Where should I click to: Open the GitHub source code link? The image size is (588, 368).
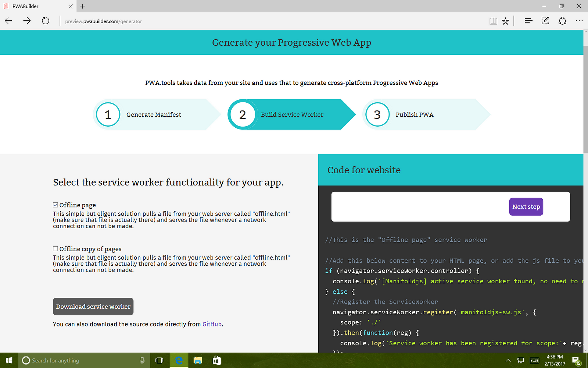coord(212,324)
